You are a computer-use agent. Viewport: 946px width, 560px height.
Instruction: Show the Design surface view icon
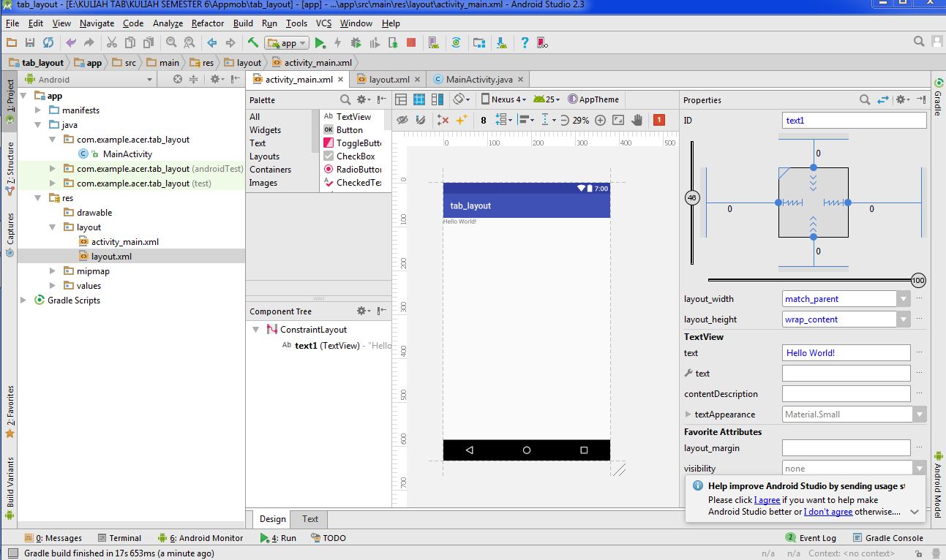[401, 99]
